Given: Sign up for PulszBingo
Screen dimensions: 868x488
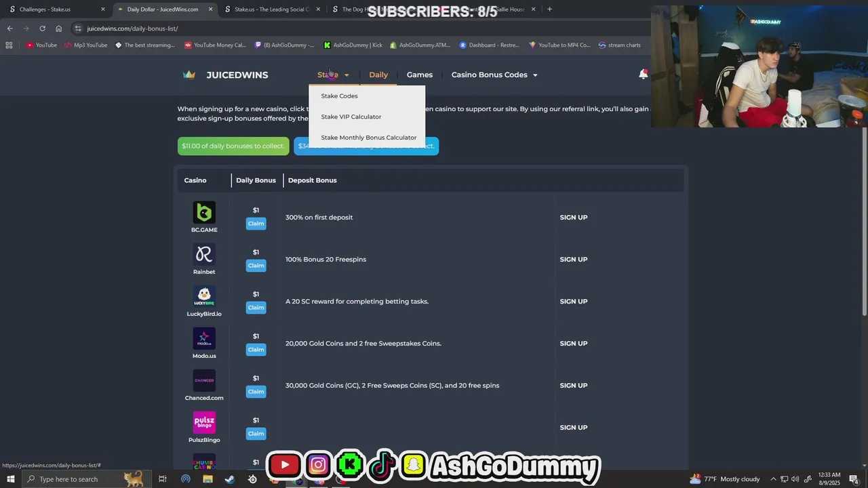Looking at the screenshot, I should click(574, 428).
